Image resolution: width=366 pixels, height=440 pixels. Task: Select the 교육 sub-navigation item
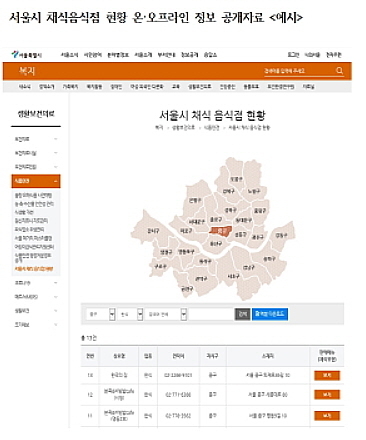coord(176,87)
